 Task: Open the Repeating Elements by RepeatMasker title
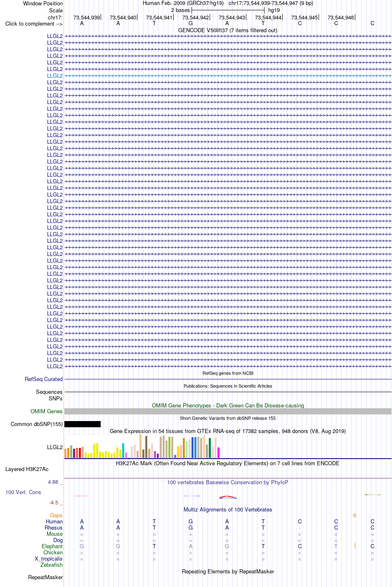(x=228, y=571)
